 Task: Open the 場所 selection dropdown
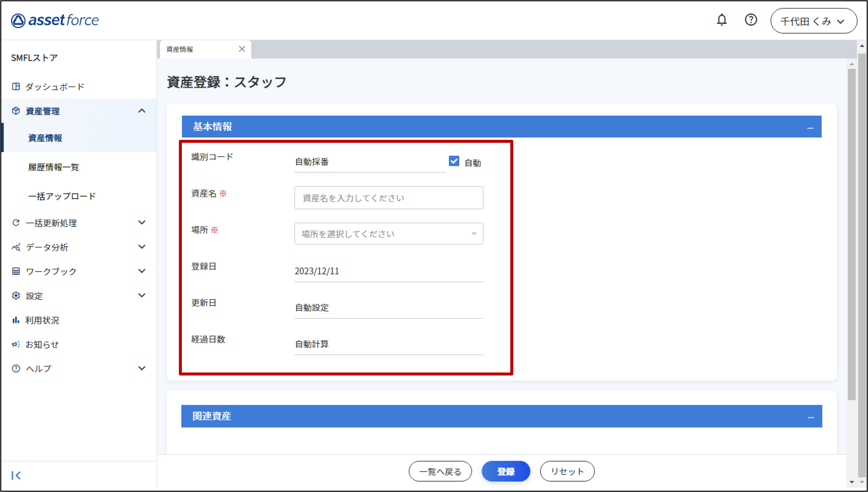[x=389, y=233]
